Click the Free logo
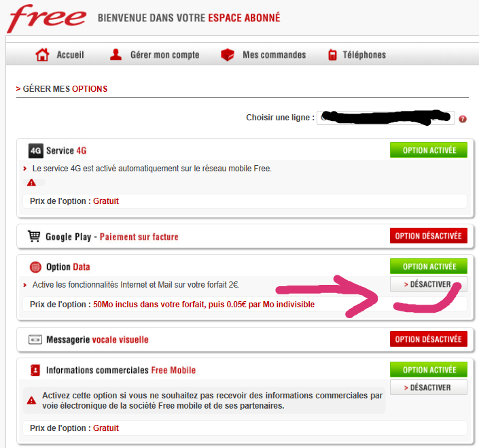The image size is (479, 448). point(46,18)
